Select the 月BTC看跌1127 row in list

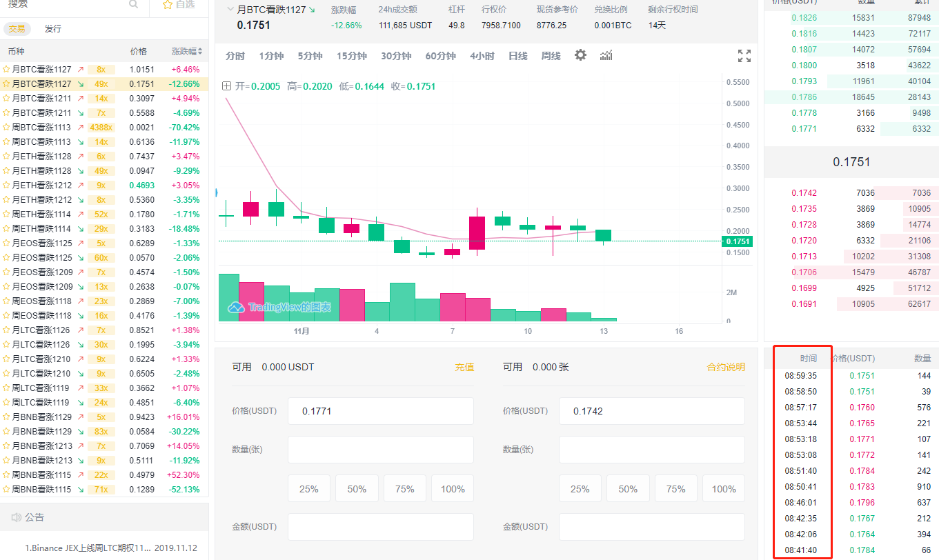pyautogui.click(x=104, y=84)
